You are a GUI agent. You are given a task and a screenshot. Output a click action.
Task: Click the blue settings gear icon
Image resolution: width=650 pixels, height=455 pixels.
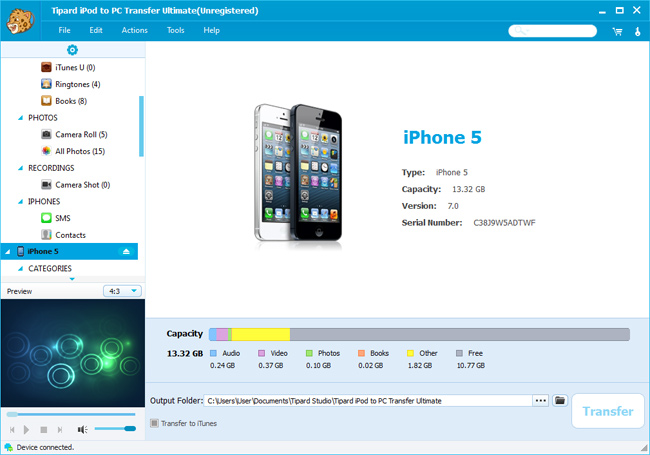click(x=72, y=50)
